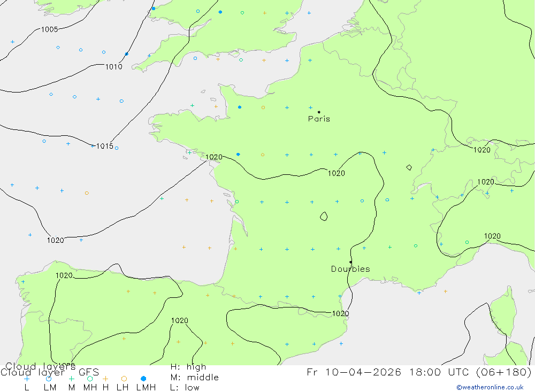
Task: Click the orange plus legend symbol for H
Action: point(105,379)
